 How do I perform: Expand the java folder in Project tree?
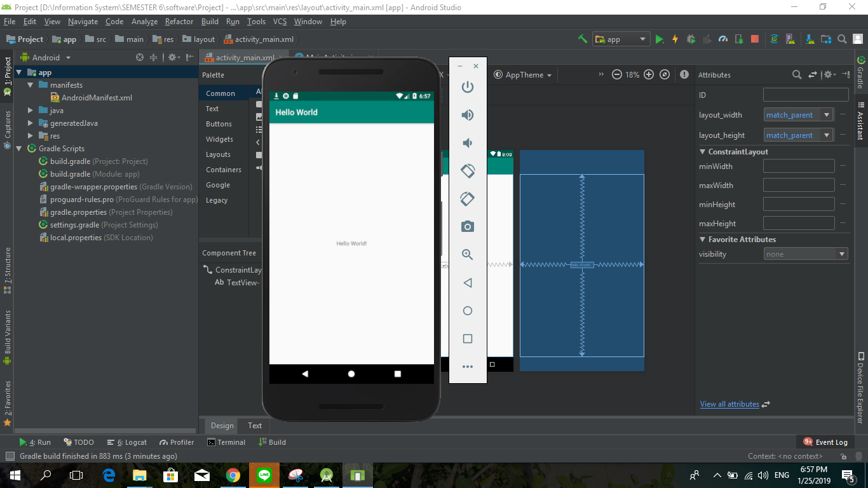(x=29, y=110)
